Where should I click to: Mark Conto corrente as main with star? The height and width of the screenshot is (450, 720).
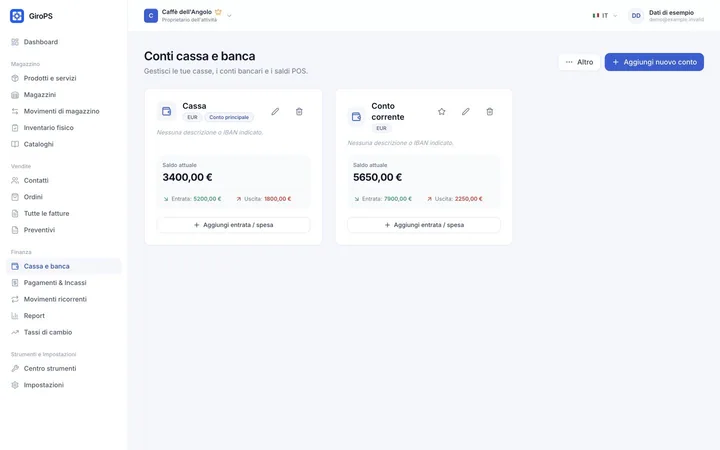(441, 112)
